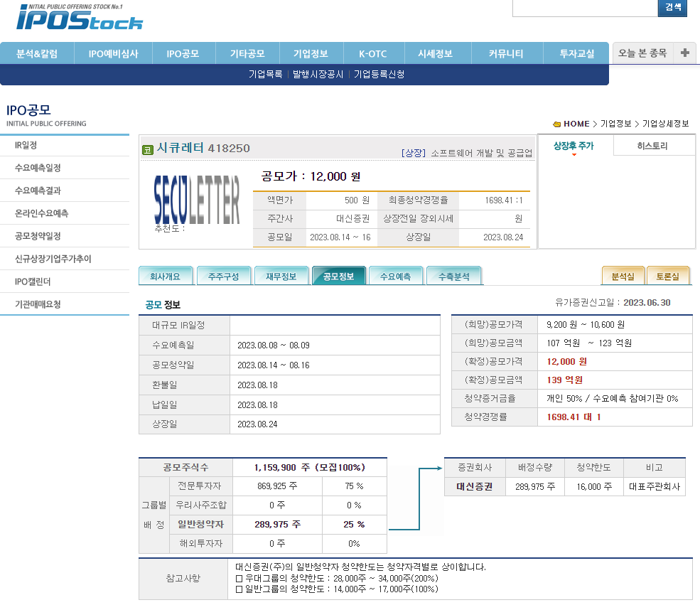Click the 1,159,900 주 (모집100%) value
Image resolution: width=700 pixels, height=605 pixels.
pos(309,468)
